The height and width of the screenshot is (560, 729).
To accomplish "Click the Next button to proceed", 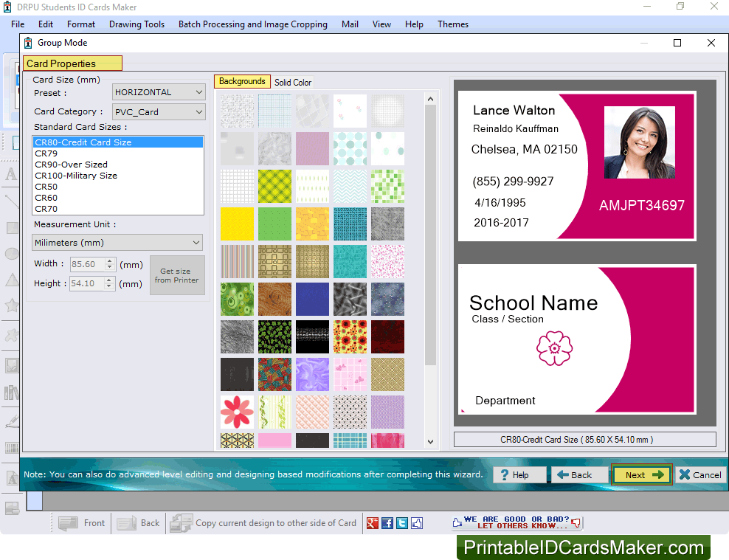I will (x=640, y=474).
